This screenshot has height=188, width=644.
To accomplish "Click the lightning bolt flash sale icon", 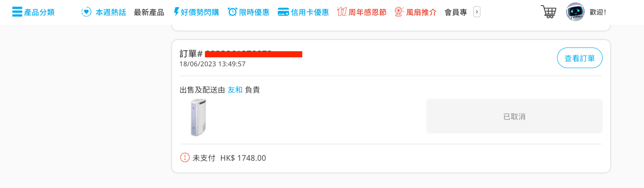I will 177,12.
